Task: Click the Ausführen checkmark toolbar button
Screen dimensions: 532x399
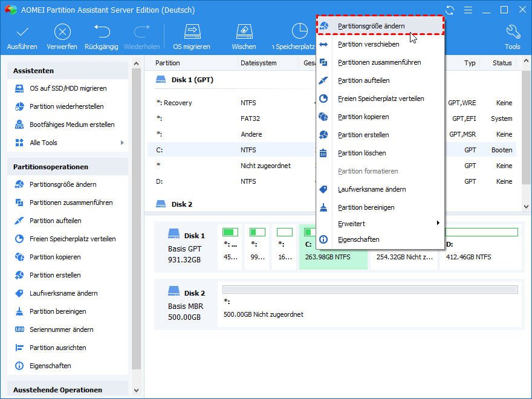Action: click(22, 37)
